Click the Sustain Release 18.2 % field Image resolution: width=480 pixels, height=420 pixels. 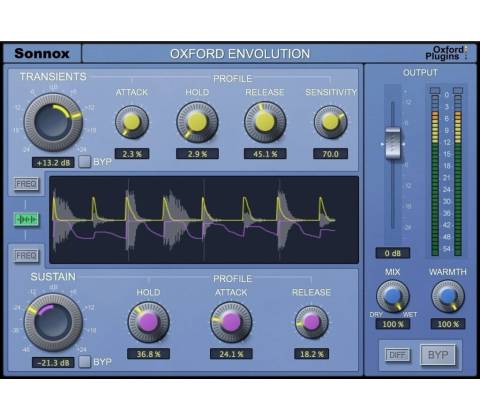click(312, 354)
